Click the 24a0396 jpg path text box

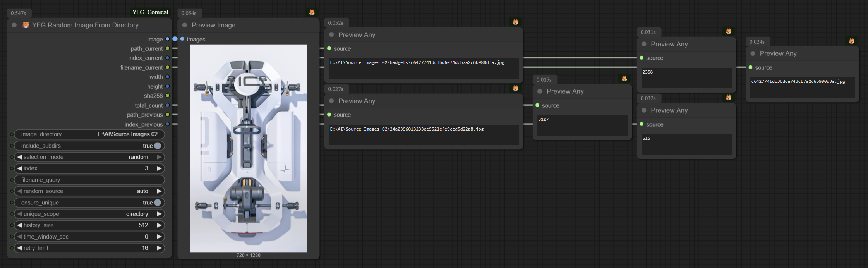point(424,135)
